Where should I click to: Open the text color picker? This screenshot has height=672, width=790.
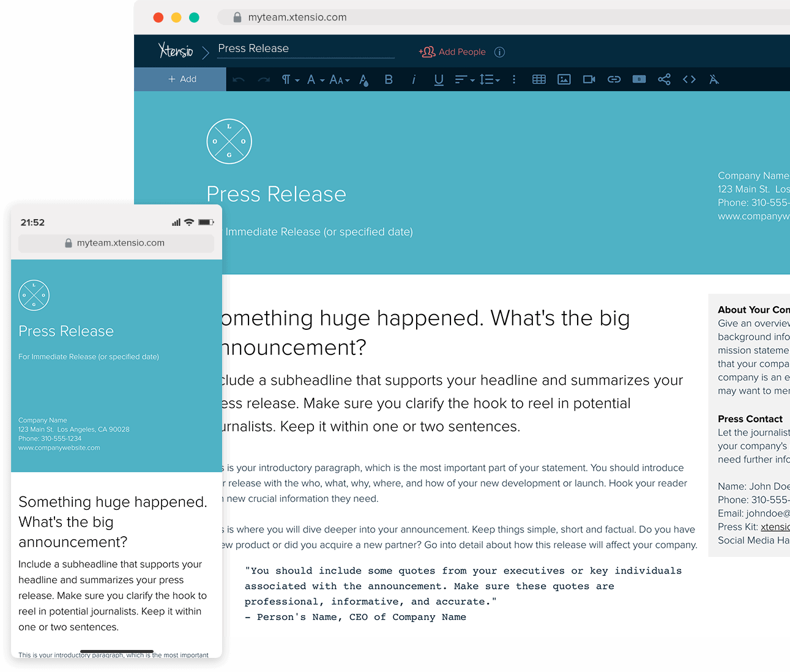pos(363,79)
